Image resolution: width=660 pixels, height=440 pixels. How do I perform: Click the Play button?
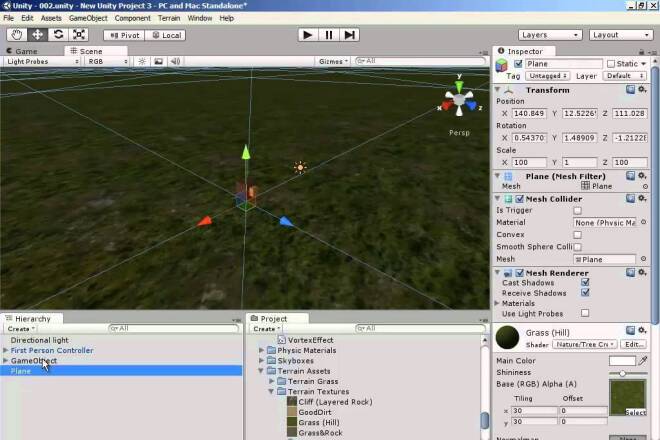click(308, 35)
